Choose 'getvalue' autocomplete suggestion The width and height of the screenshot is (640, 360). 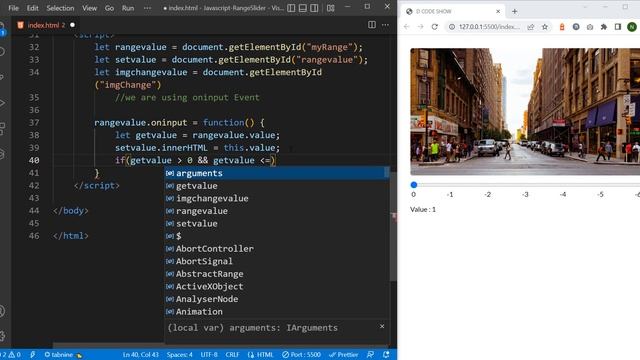click(x=276, y=186)
